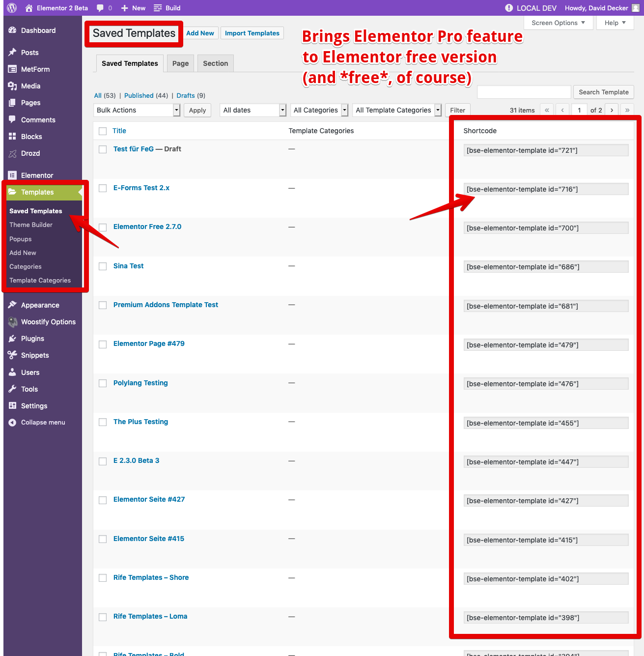The image size is (644, 656).
Task: Check the box for E-Forms Test 2.x
Action: (x=103, y=188)
